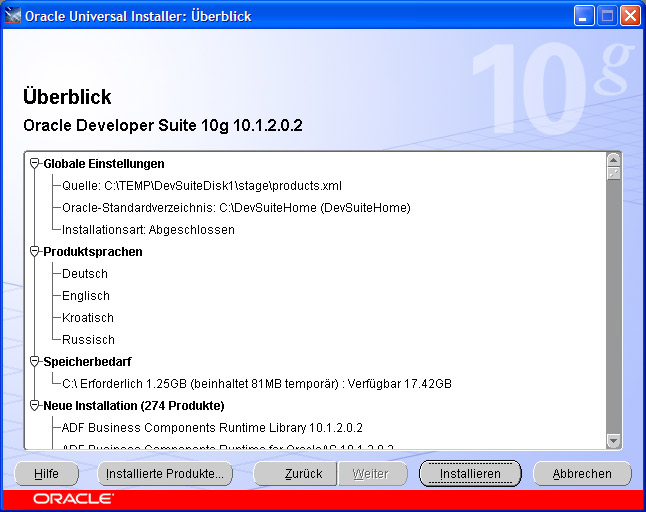Click the Produktsprachen heading
This screenshot has height=512, width=646.
tap(93, 251)
